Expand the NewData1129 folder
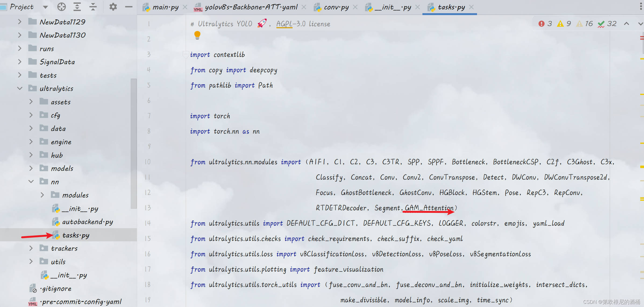The width and height of the screenshot is (644, 307). point(20,22)
